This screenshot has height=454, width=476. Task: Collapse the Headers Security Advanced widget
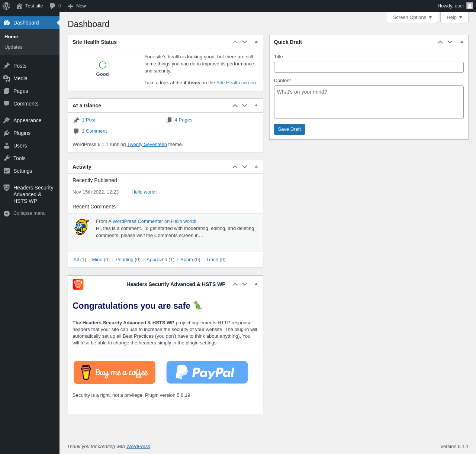[x=256, y=284]
